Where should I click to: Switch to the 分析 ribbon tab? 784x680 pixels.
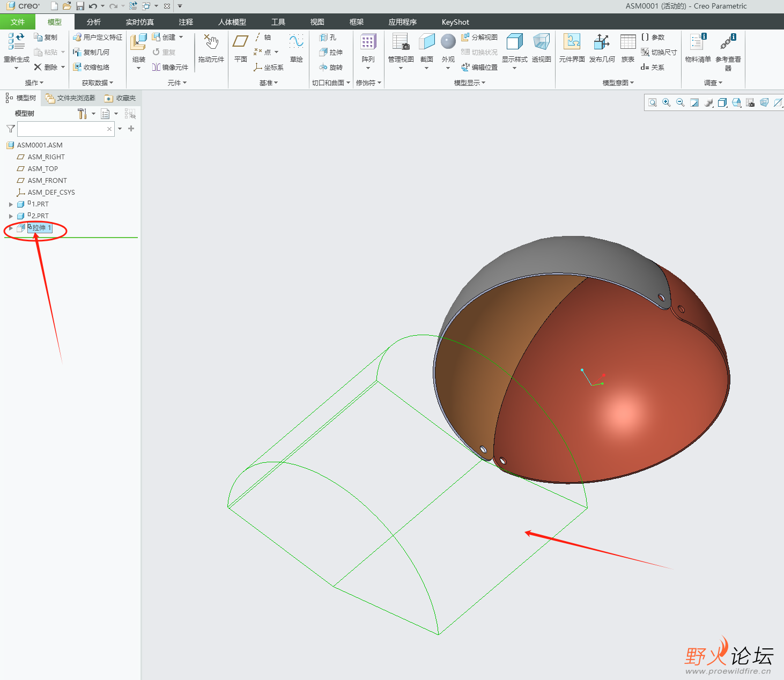coord(93,22)
